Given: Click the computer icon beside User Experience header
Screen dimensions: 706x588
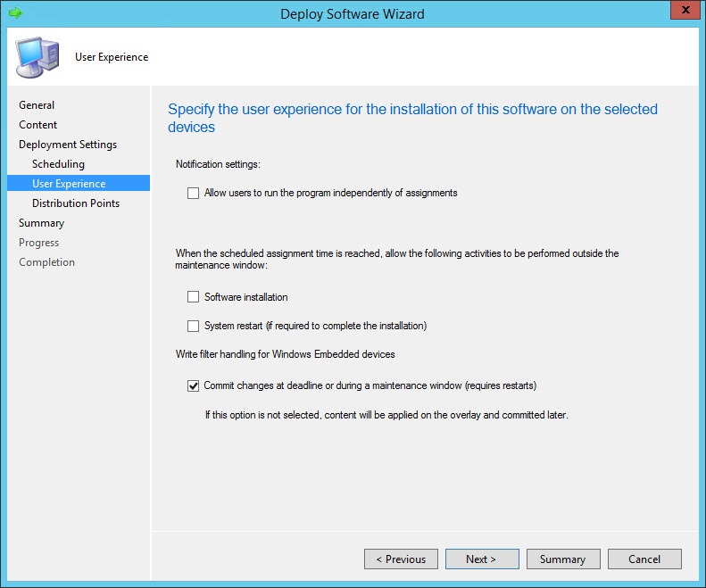Looking at the screenshot, I should click(x=37, y=56).
